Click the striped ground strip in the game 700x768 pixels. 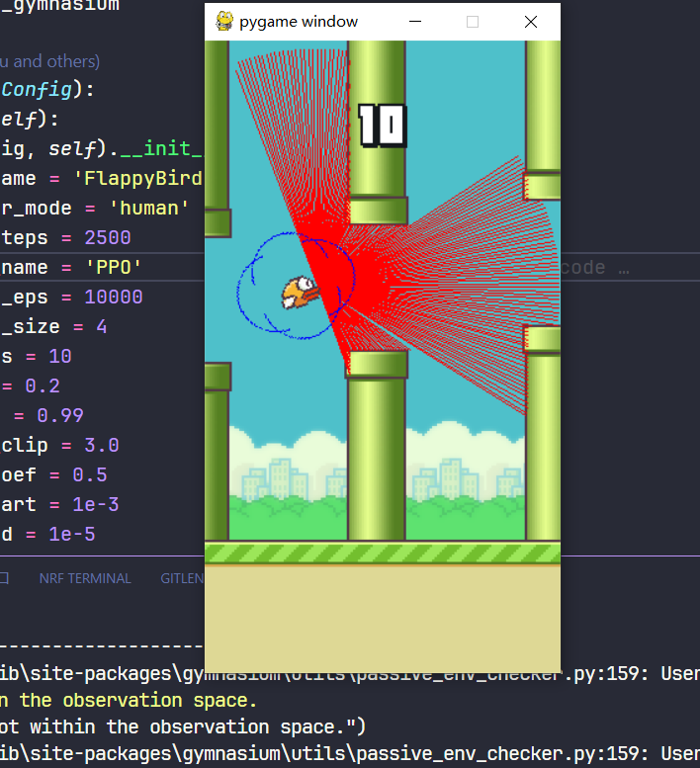(382, 553)
